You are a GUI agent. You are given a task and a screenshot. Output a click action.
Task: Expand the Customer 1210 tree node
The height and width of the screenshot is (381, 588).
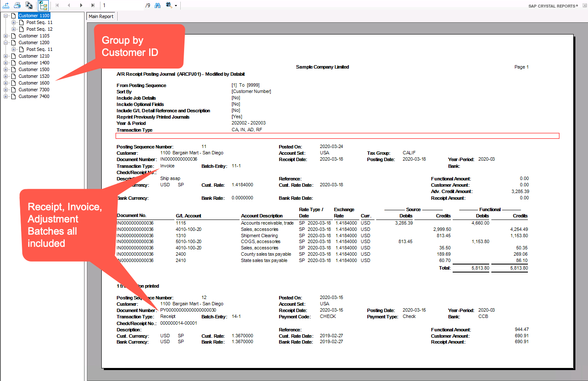(6, 56)
